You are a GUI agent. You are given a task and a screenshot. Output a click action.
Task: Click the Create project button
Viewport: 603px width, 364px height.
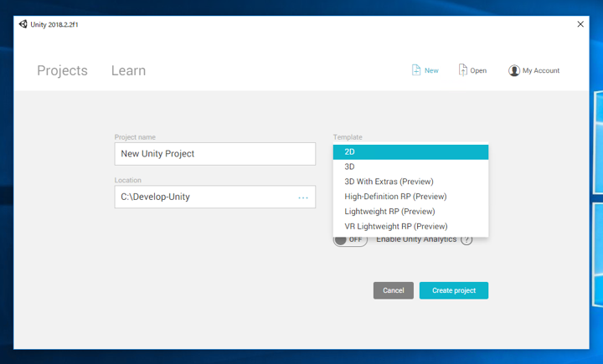(x=454, y=290)
